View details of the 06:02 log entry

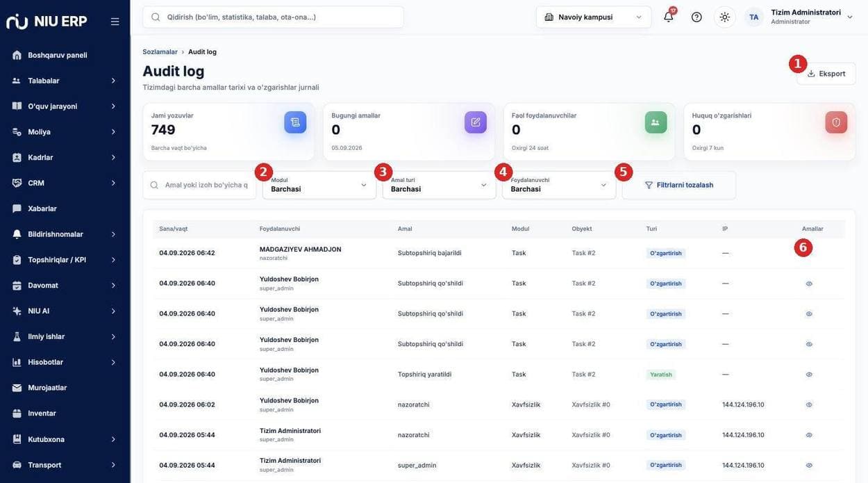[x=809, y=404]
